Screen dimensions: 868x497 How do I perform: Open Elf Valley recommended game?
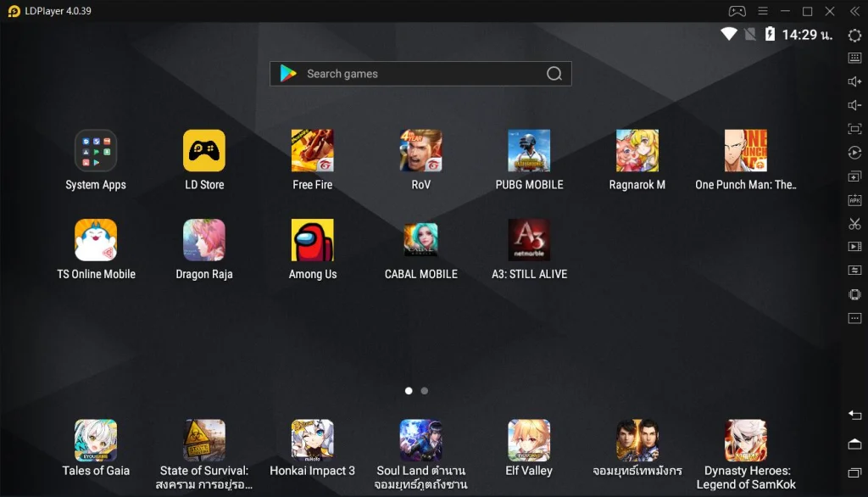click(529, 440)
